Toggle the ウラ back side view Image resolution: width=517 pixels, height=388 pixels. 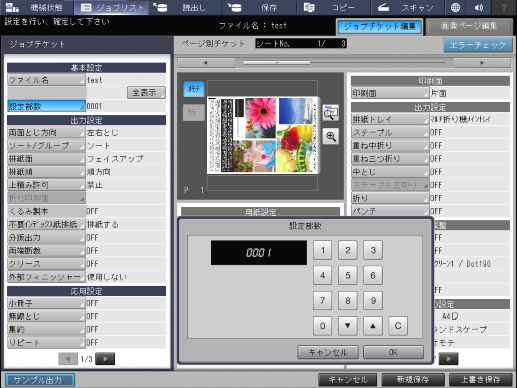[x=194, y=113]
